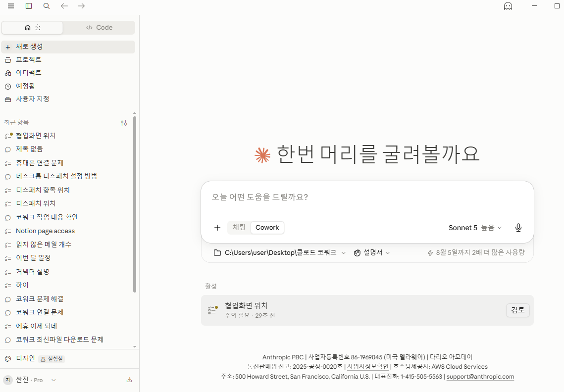Screen dimensions: 564x392
Task: Open recent chat 코워크 최신파일 다운로드 문제
Action: 66,340
